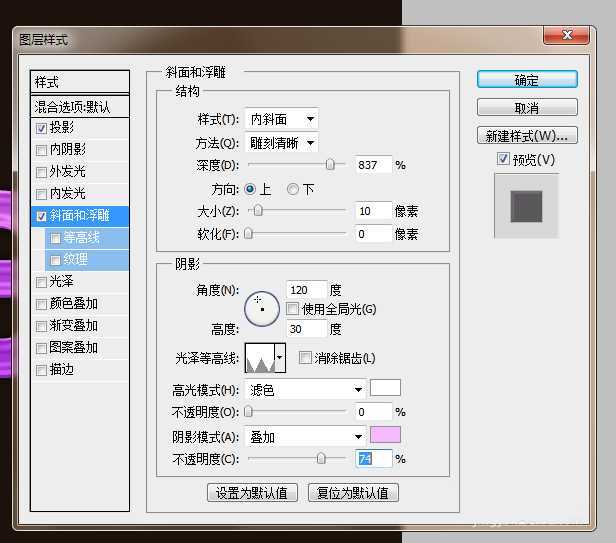Uncheck the 预览 (Preview) checkbox

[503, 160]
